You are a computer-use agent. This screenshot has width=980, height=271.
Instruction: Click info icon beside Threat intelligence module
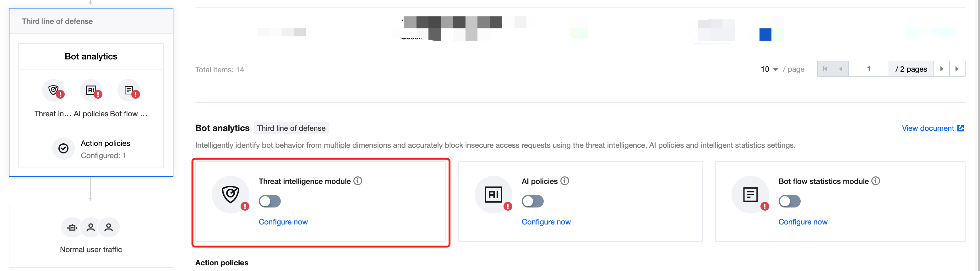(x=358, y=181)
